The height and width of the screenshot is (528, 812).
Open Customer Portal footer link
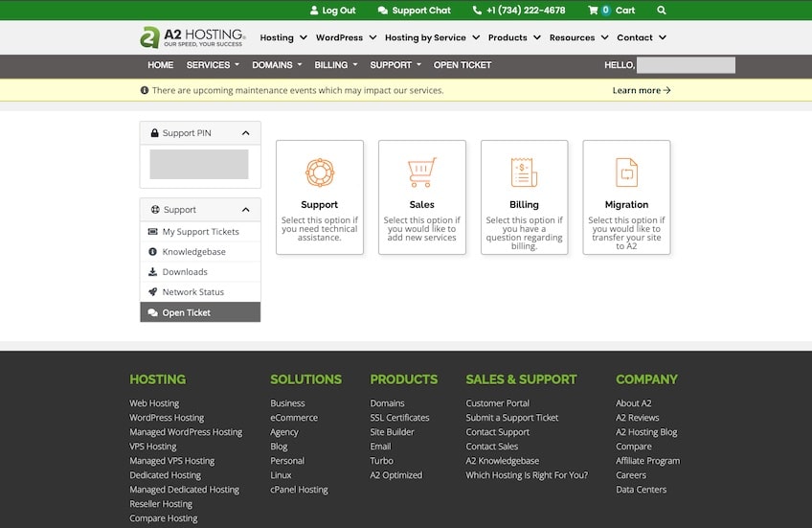click(497, 402)
